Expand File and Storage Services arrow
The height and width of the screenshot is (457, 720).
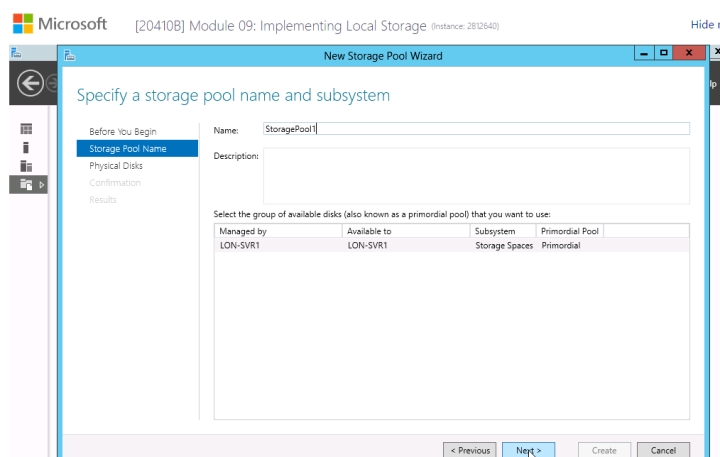[x=41, y=184]
